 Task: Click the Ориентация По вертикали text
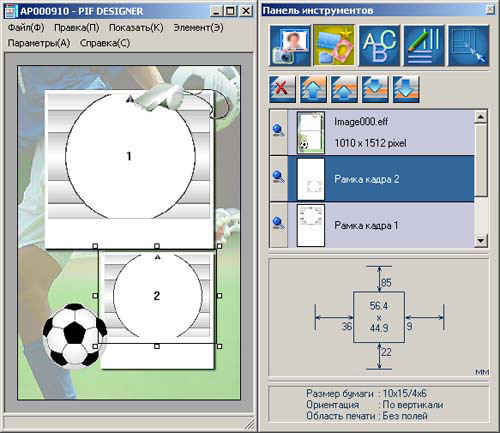coord(375,405)
